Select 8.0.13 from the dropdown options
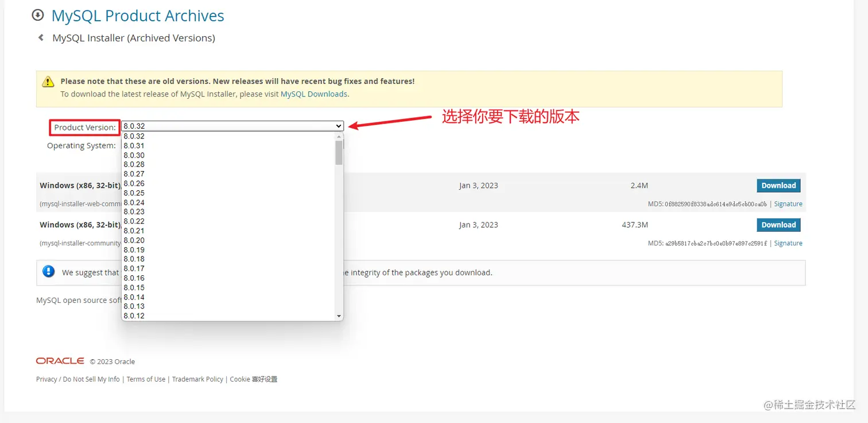The image size is (868, 423). click(x=228, y=306)
